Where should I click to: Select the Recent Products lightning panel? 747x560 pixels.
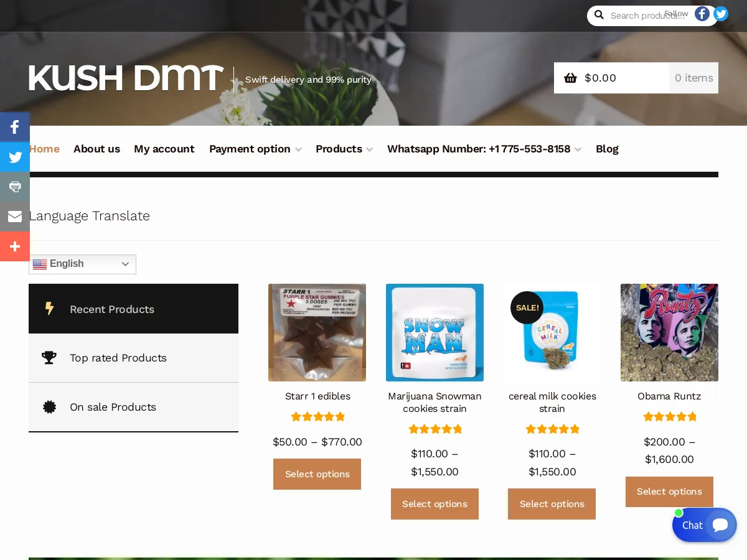(112, 309)
